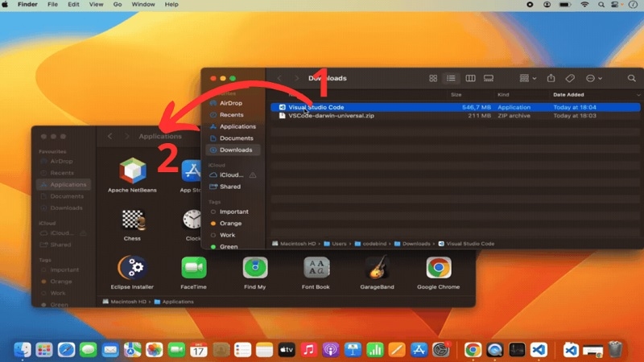644x362 pixels.
Task: Open the File menu
Action: [x=52, y=5]
